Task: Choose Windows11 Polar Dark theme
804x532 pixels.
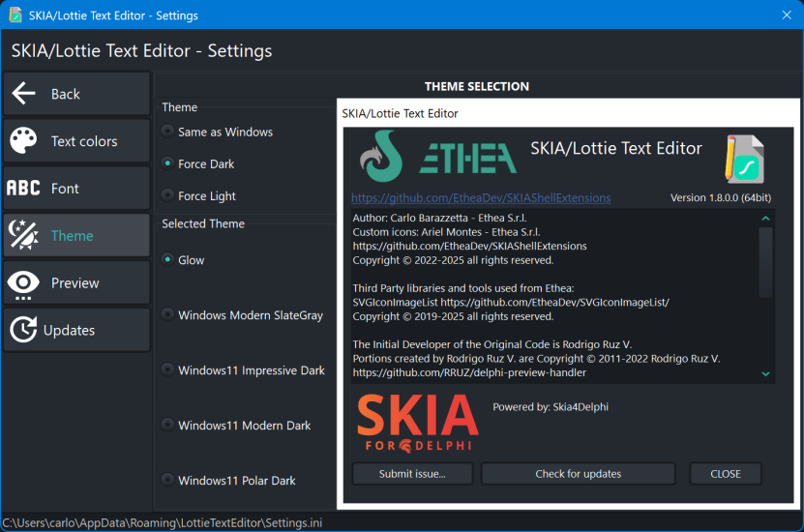Action: pyautogui.click(x=228, y=480)
